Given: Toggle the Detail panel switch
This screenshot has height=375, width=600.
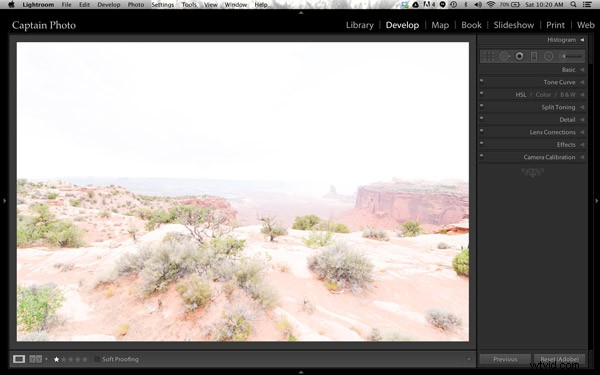Looking at the screenshot, I should click(x=481, y=118).
